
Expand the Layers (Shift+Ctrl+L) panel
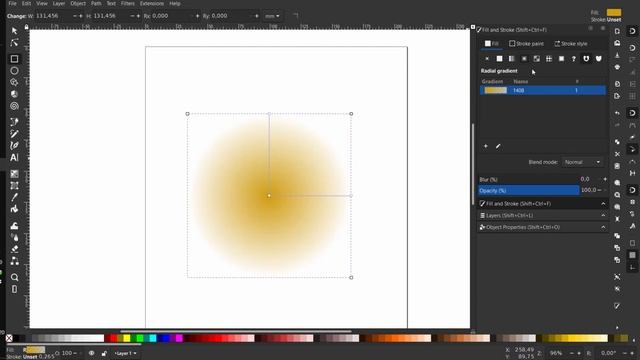coord(542,215)
